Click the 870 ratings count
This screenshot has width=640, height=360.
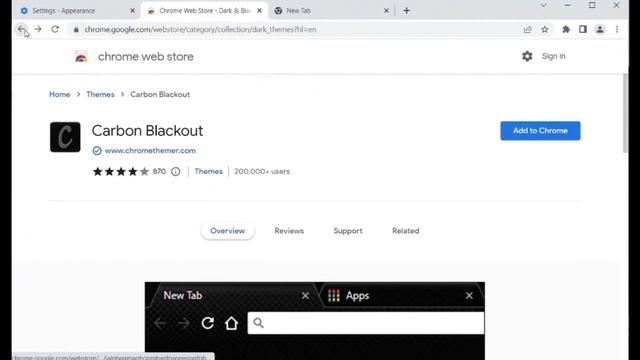pos(159,171)
